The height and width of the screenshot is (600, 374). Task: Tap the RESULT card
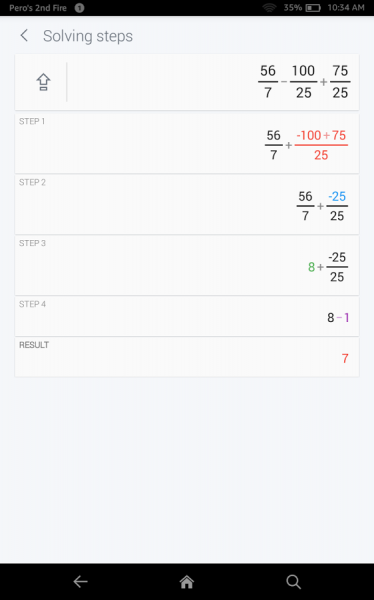click(x=187, y=357)
